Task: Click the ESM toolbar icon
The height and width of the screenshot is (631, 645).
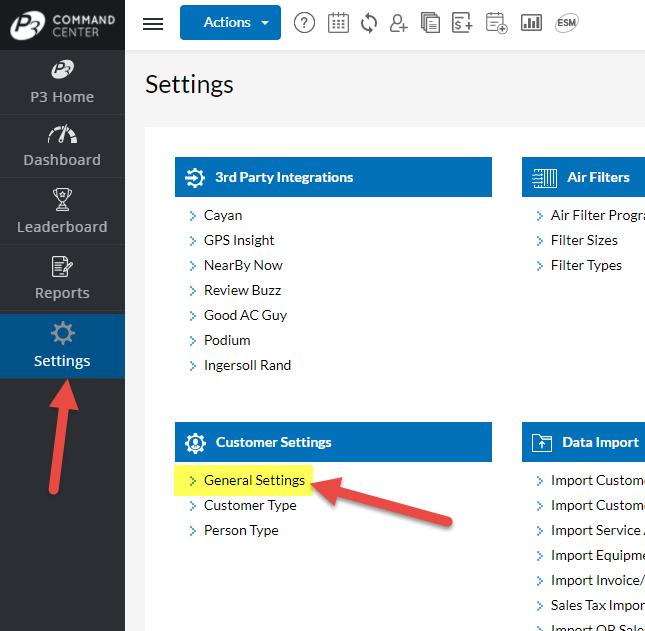Action: click(567, 23)
